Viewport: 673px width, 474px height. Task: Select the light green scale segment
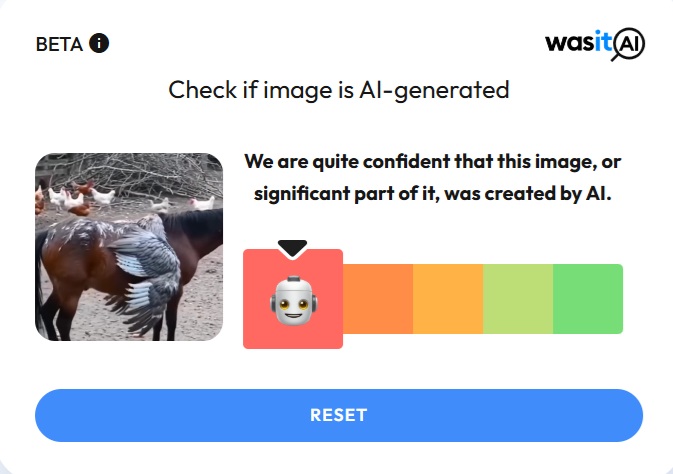pos(518,299)
